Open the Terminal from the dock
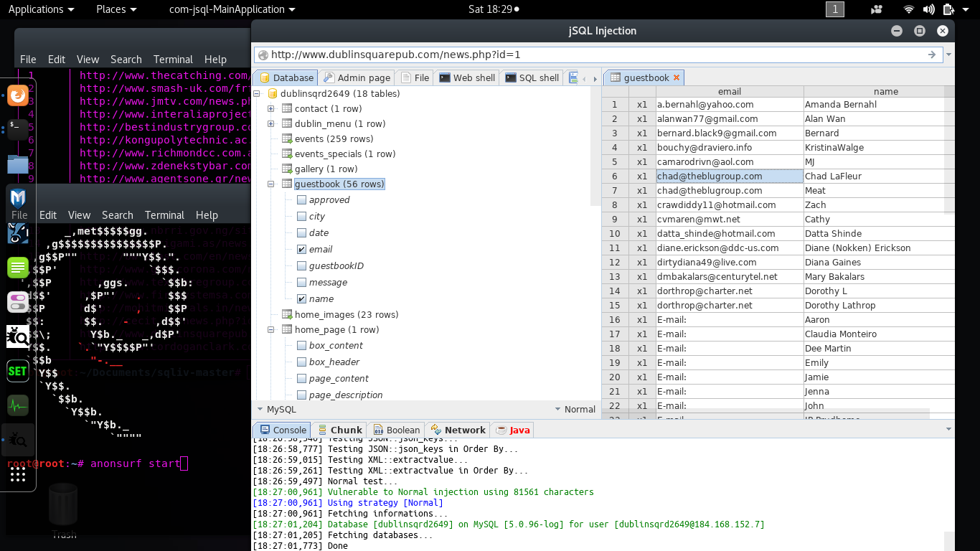 (x=18, y=128)
